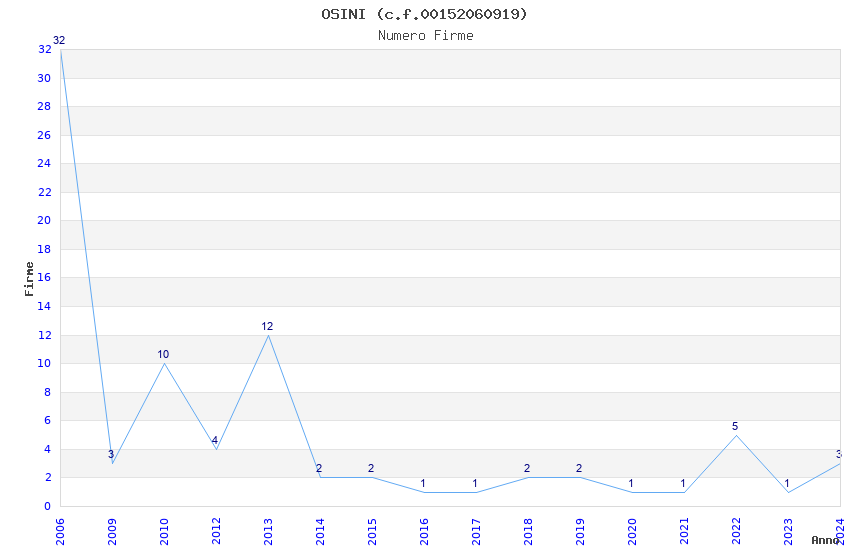Select y-axis tick label 8
This screenshot has height=550, width=850.
[x=48, y=392]
